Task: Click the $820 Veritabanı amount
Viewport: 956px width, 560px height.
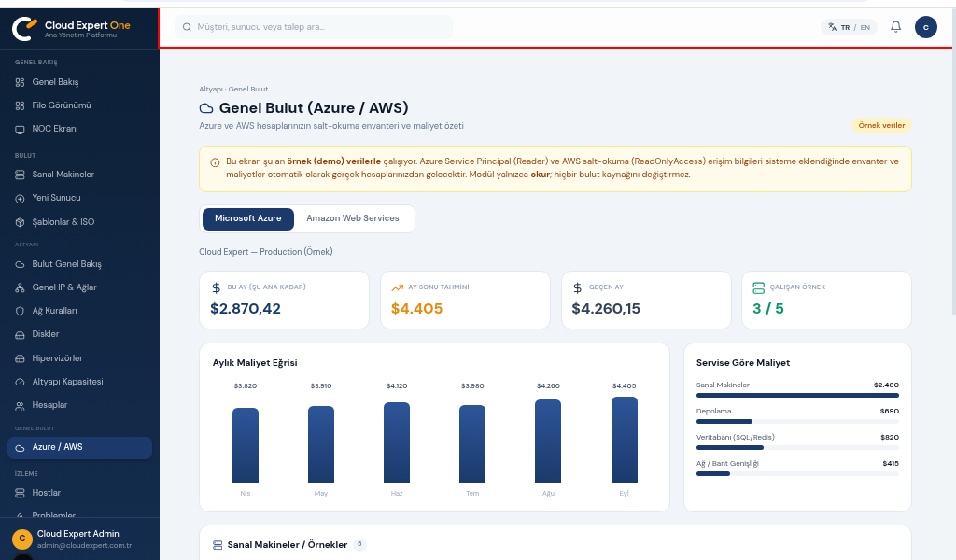Action: [890, 438]
